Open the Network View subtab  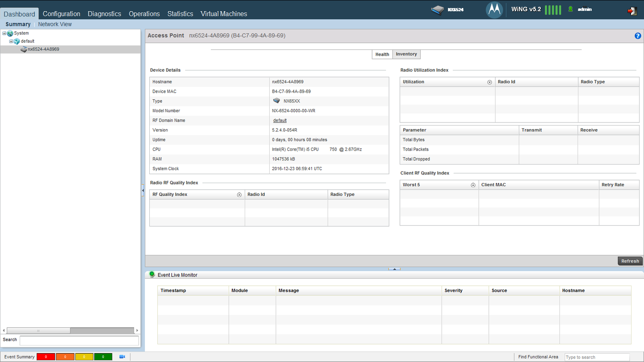click(x=55, y=24)
